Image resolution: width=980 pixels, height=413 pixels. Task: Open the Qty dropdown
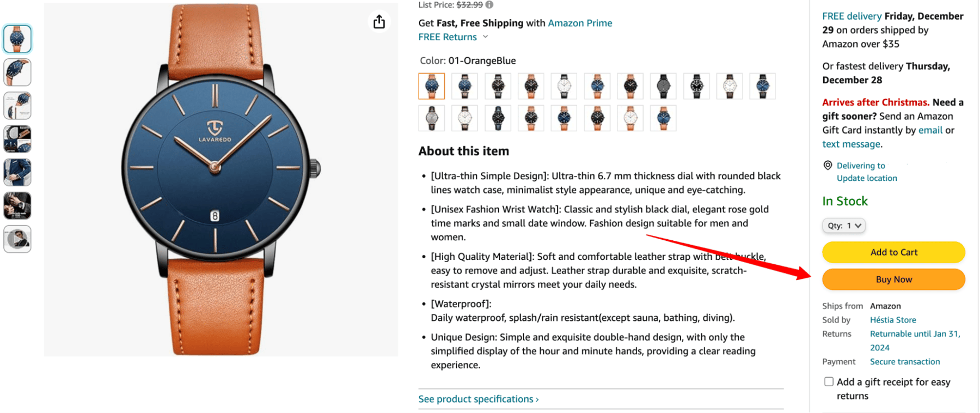(x=843, y=225)
